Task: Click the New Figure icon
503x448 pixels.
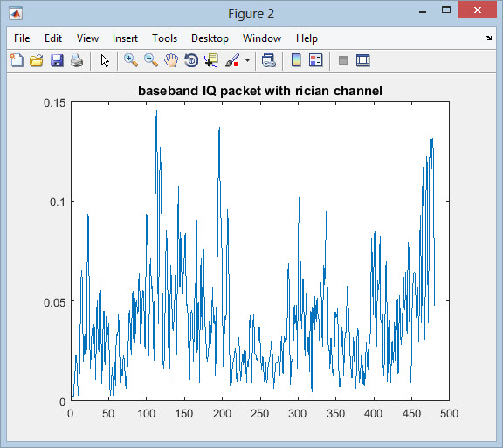Action: (17, 60)
